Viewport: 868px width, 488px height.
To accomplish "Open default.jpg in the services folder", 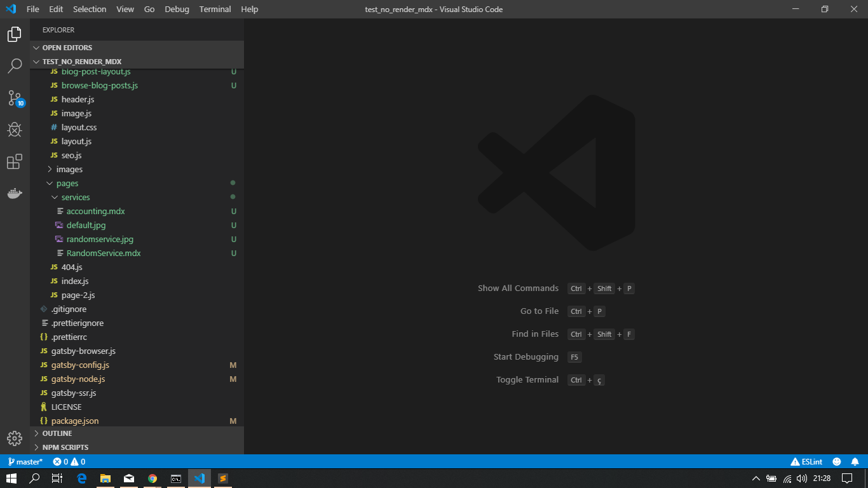I will pyautogui.click(x=137, y=225).
